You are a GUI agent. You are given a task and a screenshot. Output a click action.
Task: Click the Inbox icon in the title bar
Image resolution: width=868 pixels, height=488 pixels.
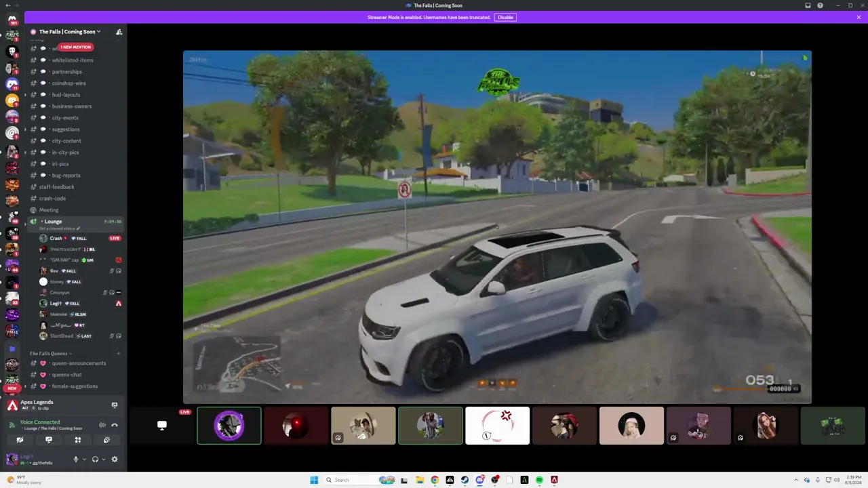pyautogui.click(x=808, y=5)
